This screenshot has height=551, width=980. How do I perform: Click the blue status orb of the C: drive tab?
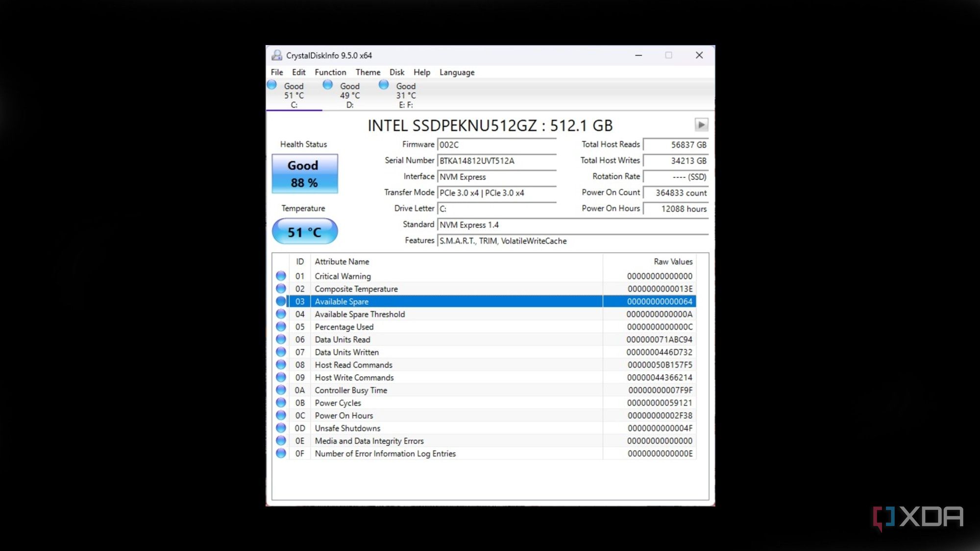[272, 85]
